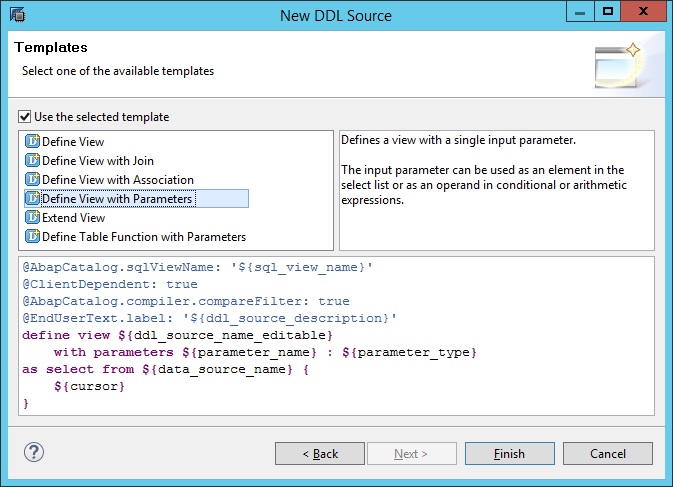The width and height of the screenshot is (673, 487).
Task: Select Extend View template
Action: [x=73, y=218]
